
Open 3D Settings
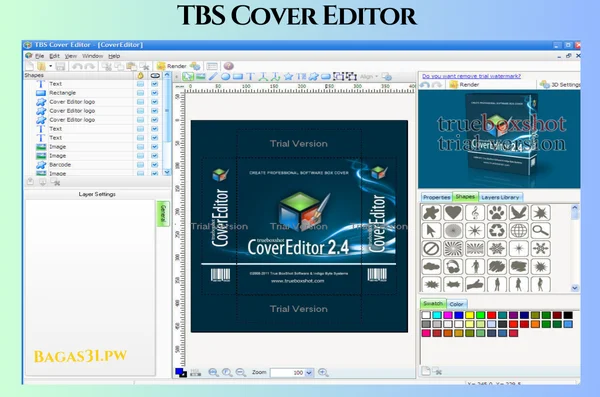560,85
